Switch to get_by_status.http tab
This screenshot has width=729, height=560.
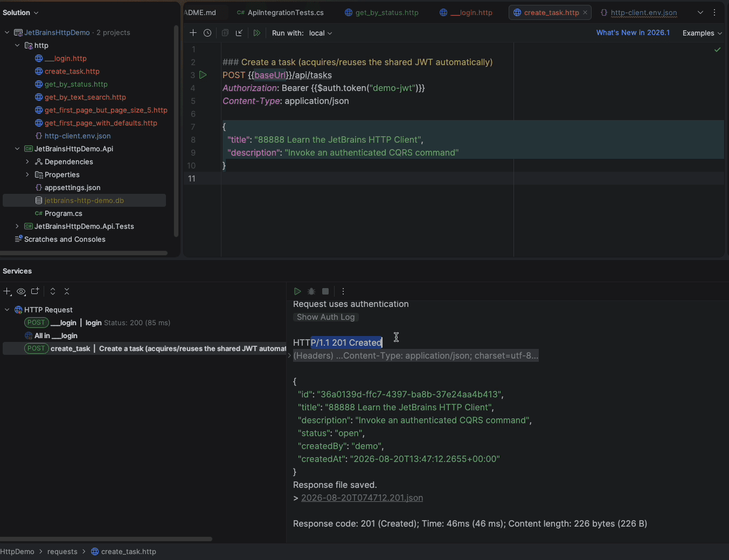(x=382, y=12)
